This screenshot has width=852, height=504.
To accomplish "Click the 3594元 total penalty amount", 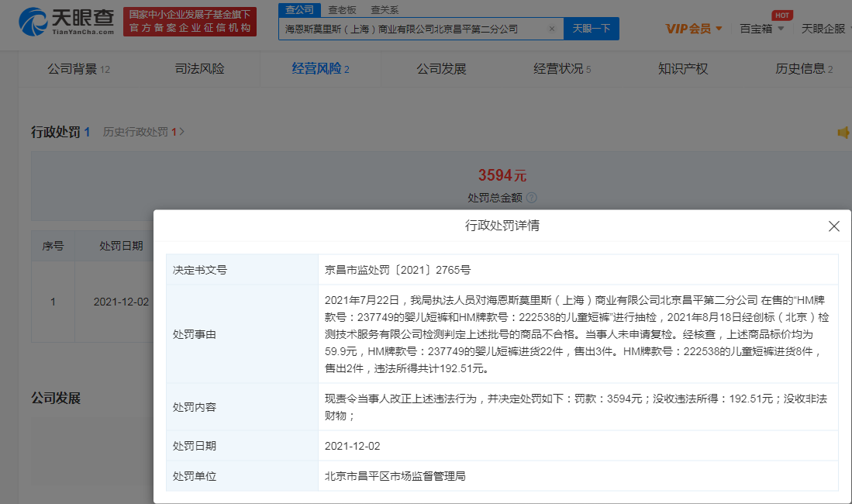I will click(502, 175).
